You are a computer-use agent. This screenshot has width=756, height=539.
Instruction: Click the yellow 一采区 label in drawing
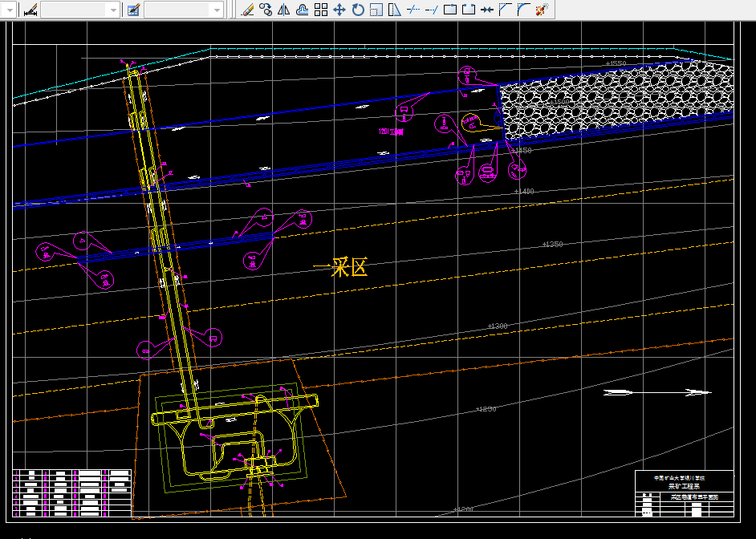coord(340,267)
